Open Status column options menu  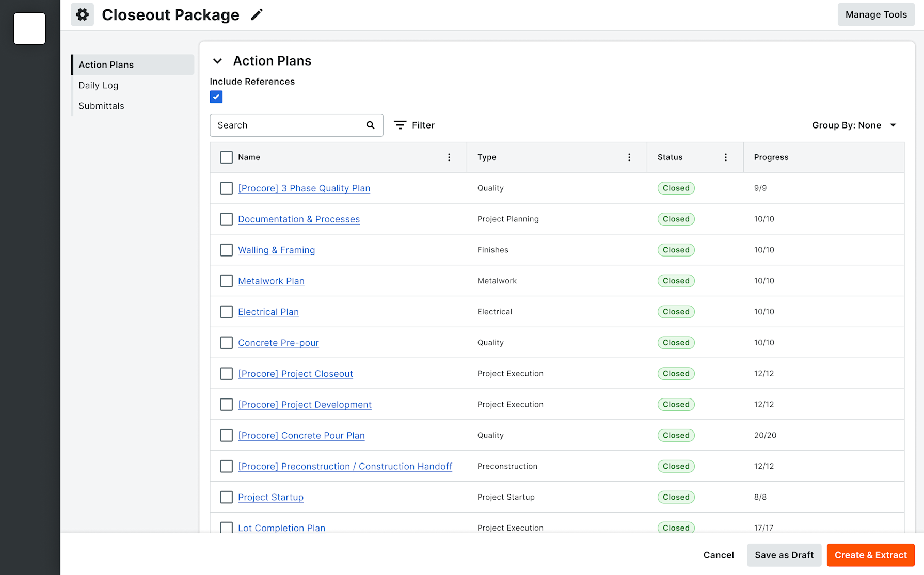pos(726,157)
